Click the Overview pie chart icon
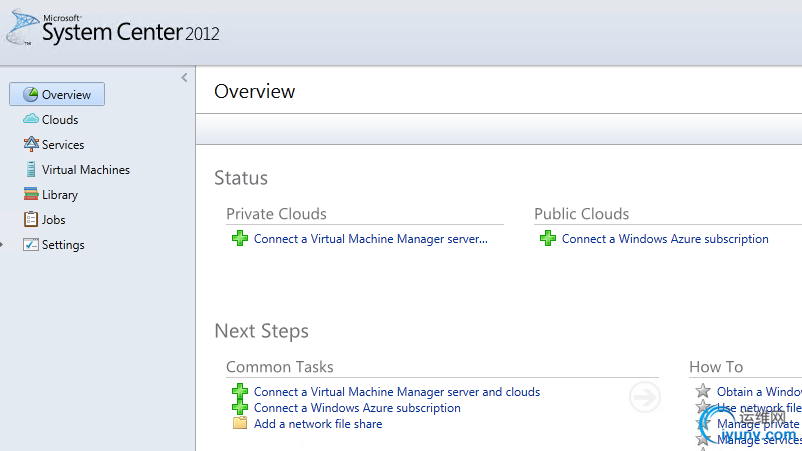The height and width of the screenshot is (451, 802). (x=31, y=94)
